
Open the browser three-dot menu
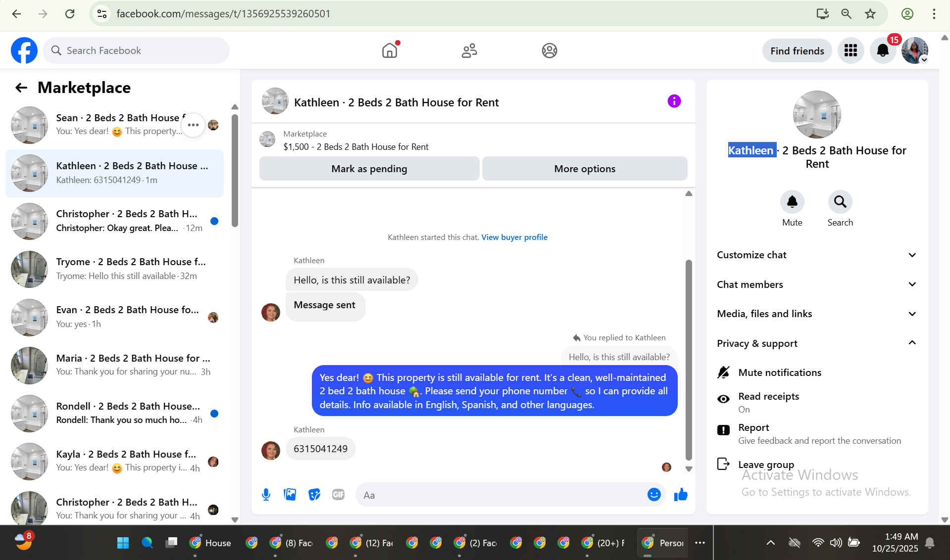(x=934, y=14)
